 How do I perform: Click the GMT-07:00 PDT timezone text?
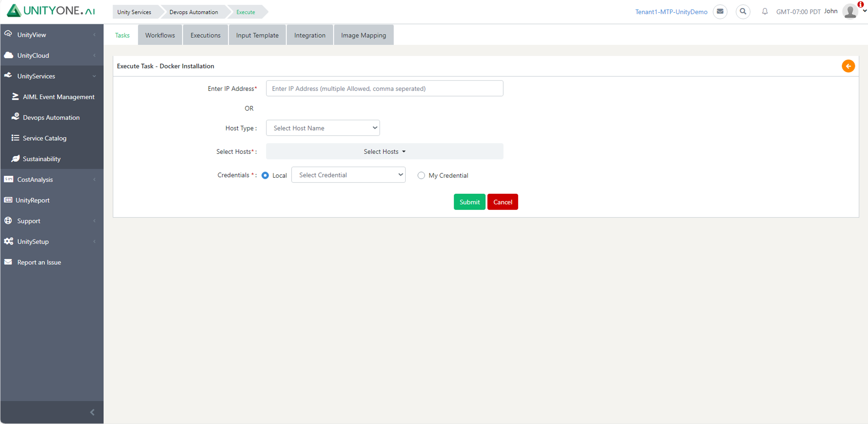tap(798, 12)
